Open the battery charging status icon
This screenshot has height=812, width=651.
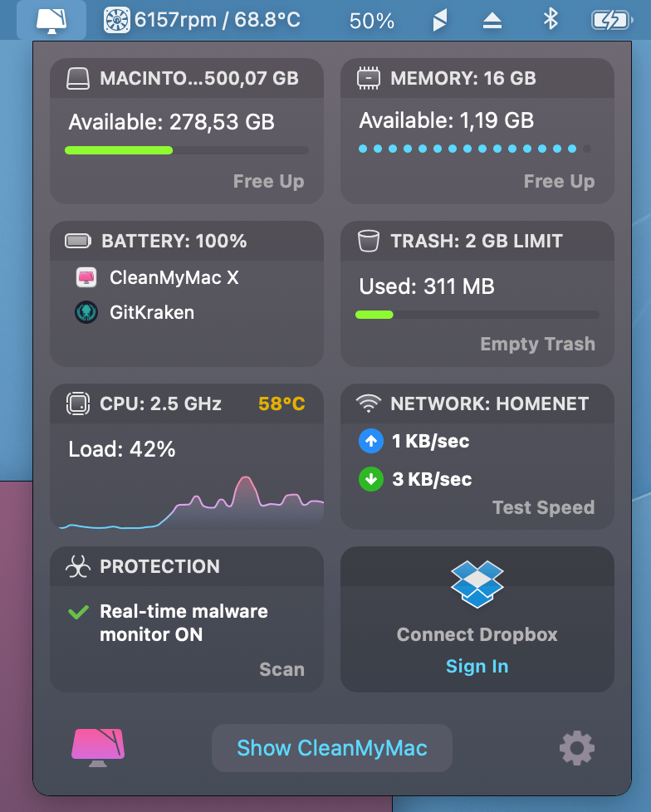[612, 20]
